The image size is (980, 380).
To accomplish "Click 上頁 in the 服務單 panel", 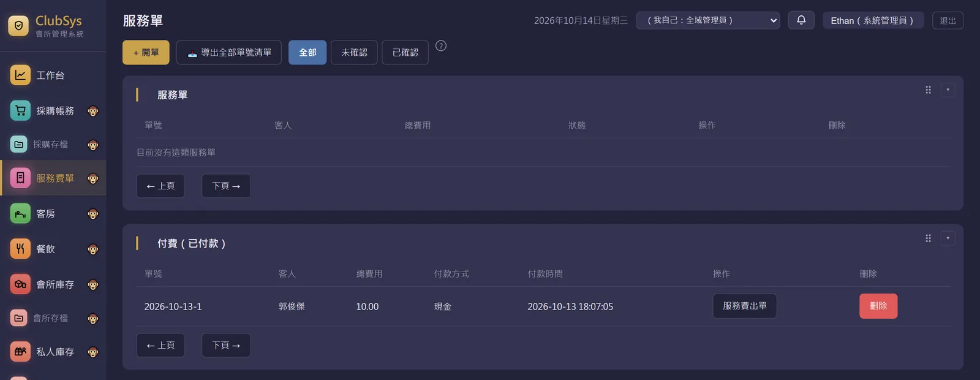I will point(160,186).
